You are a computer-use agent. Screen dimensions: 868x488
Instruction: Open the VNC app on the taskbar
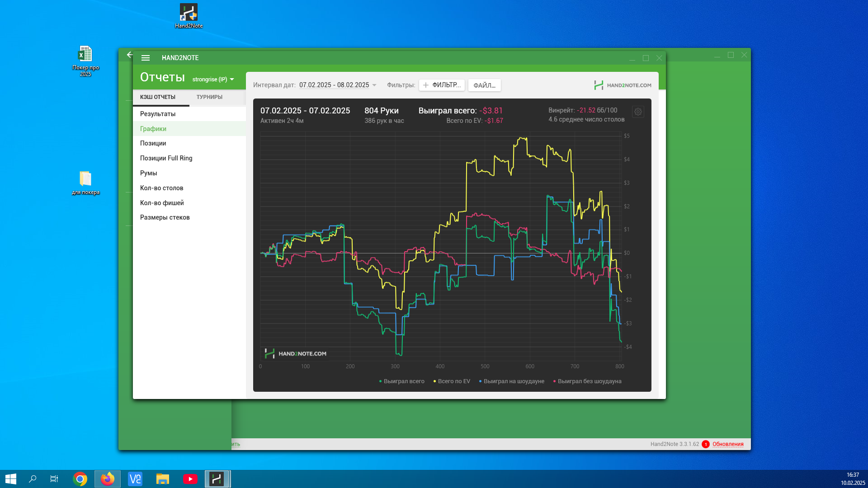coord(135,479)
